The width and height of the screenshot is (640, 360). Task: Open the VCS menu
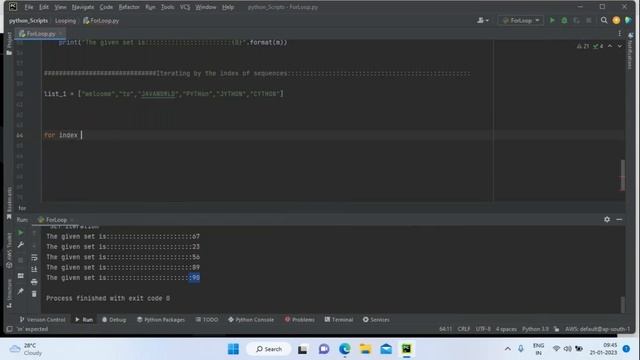pyautogui.click(x=185, y=7)
